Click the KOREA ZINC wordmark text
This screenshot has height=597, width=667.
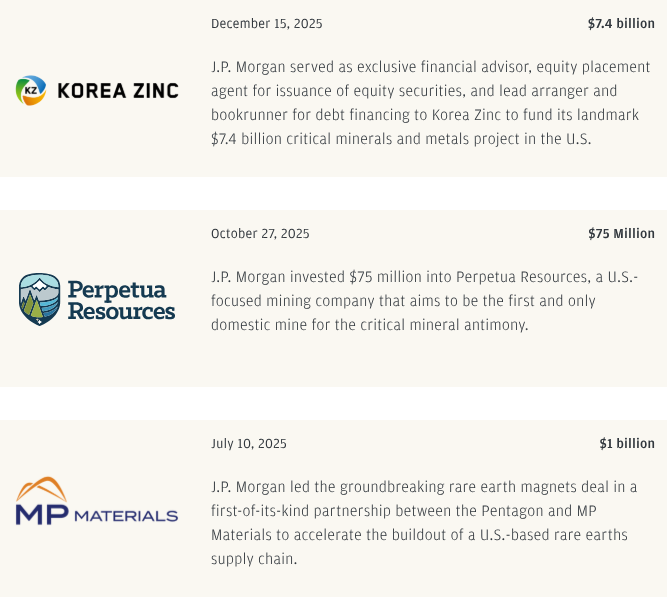(118, 91)
